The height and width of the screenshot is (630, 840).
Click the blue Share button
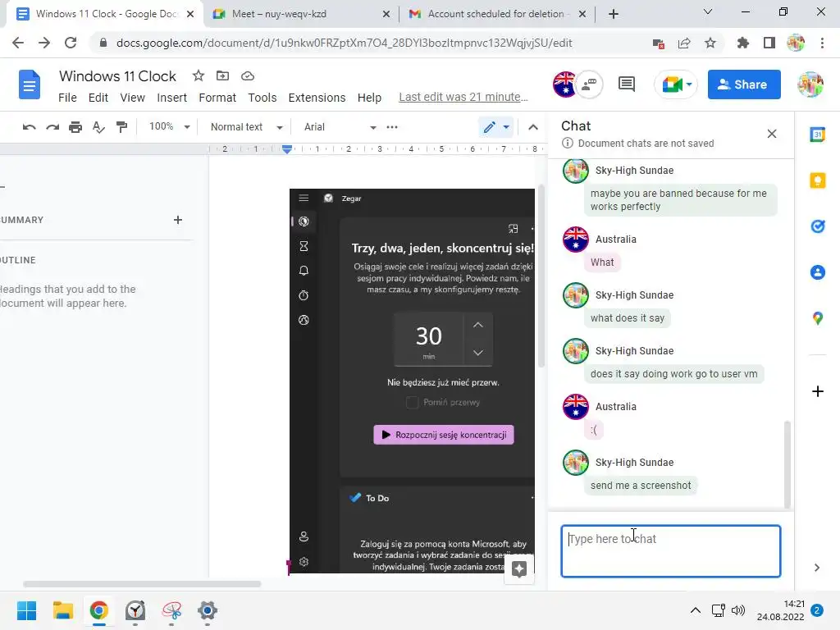[x=743, y=84]
